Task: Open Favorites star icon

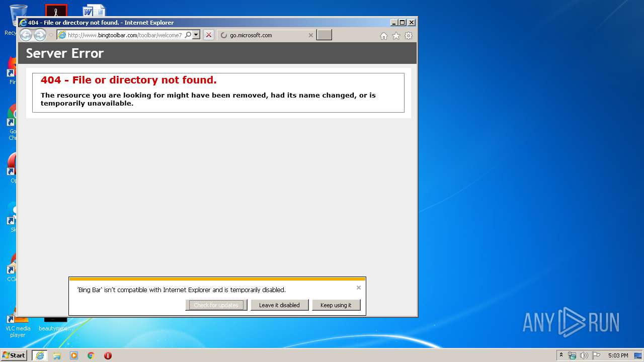Action: [x=396, y=36]
